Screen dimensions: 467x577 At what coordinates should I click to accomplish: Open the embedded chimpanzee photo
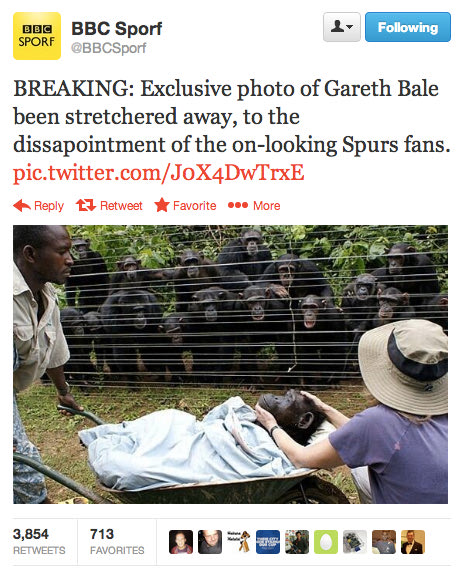(230, 364)
